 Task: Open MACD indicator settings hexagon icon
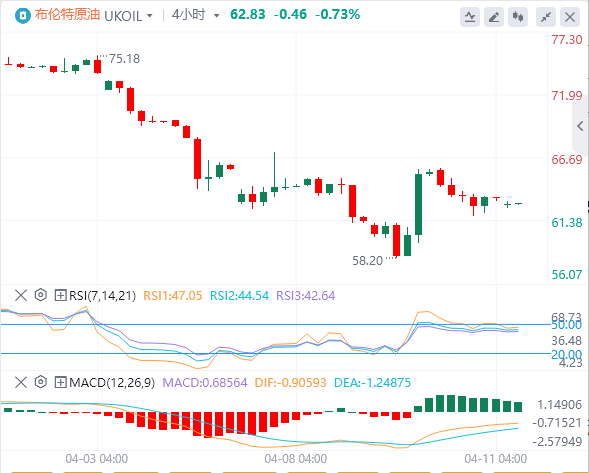coord(41,382)
